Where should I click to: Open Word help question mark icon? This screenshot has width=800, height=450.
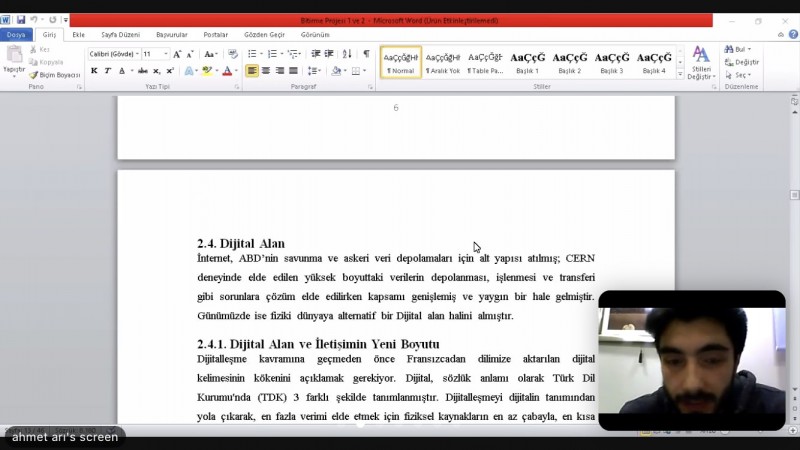793,34
